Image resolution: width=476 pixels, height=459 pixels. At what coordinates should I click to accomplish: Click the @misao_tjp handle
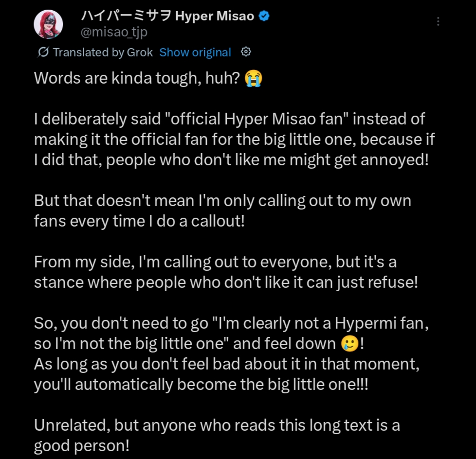click(x=113, y=32)
